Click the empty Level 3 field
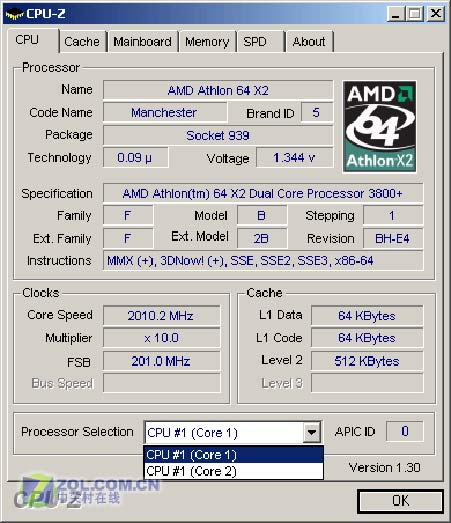Image resolution: width=451 pixels, height=523 pixels. (x=367, y=383)
